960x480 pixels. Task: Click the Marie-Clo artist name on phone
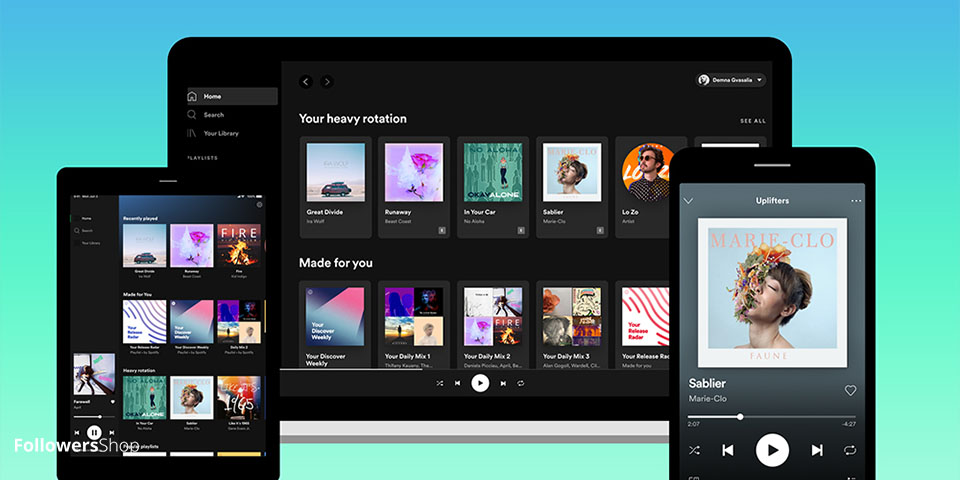(707, 399)
